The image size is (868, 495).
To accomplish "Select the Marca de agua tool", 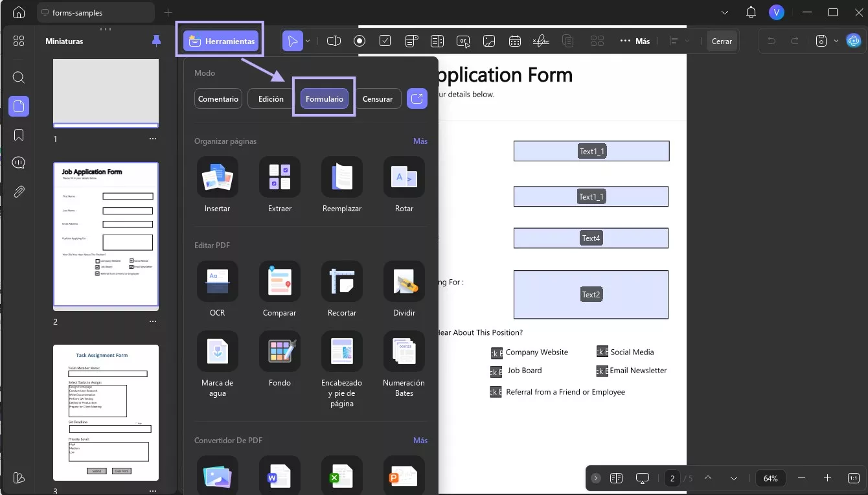I will pyautogui.click(x=218, y=351).
